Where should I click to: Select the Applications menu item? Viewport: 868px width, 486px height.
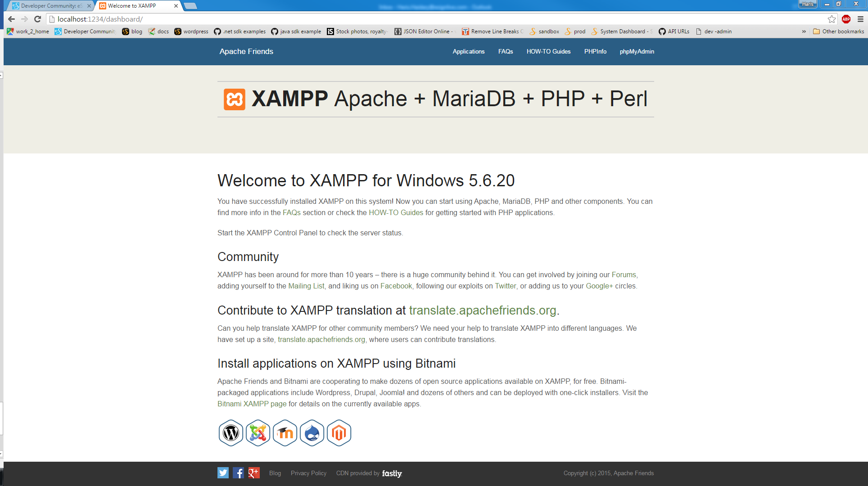(x=469, y=51)
